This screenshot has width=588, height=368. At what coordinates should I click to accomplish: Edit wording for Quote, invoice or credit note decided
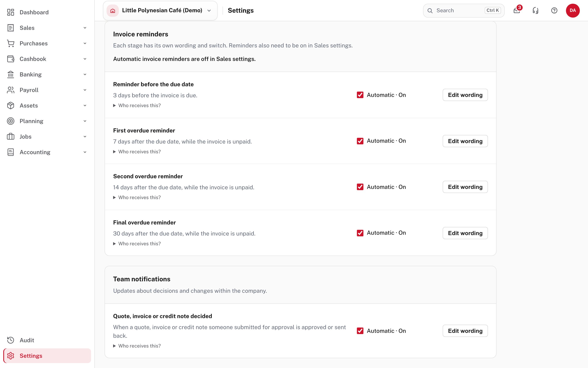(x=465, y=331)
